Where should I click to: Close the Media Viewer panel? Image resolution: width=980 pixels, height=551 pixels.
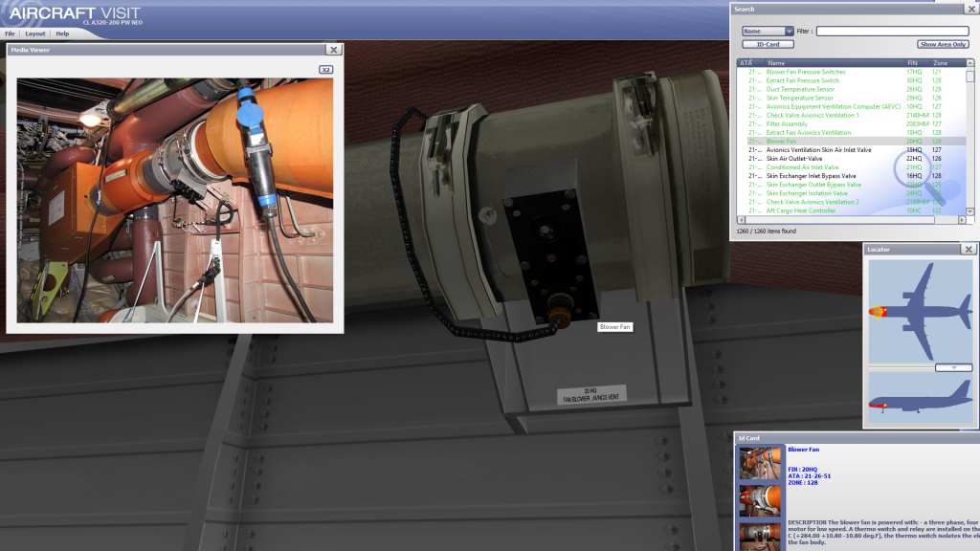pyautogui.click(x=334, y=50)
